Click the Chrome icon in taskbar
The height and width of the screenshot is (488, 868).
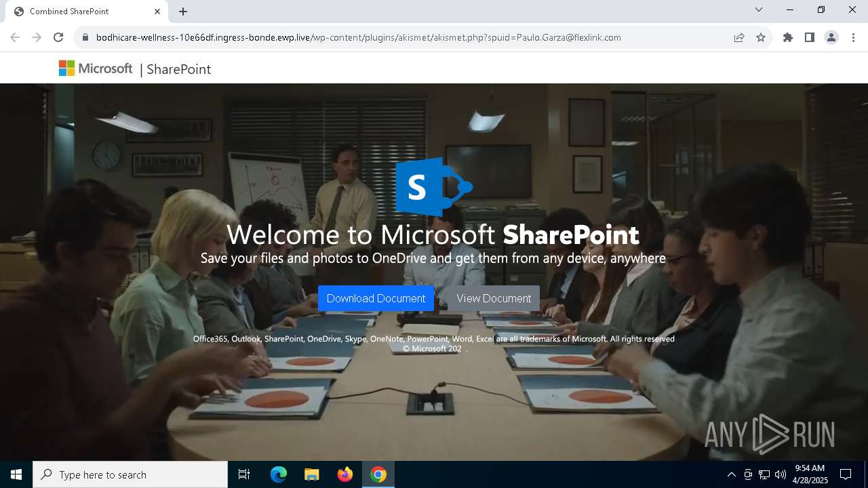(x=378, y=474)
